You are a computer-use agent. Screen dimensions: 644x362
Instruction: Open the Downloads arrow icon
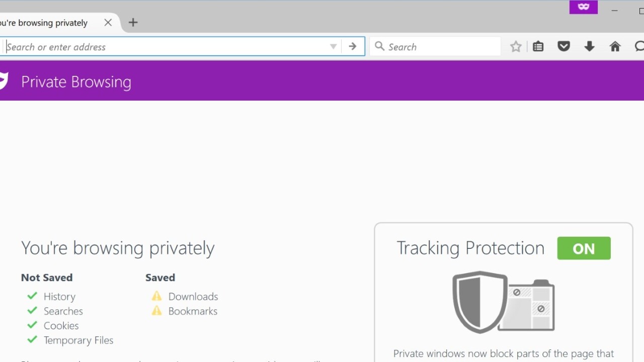[x=590, y=47]
